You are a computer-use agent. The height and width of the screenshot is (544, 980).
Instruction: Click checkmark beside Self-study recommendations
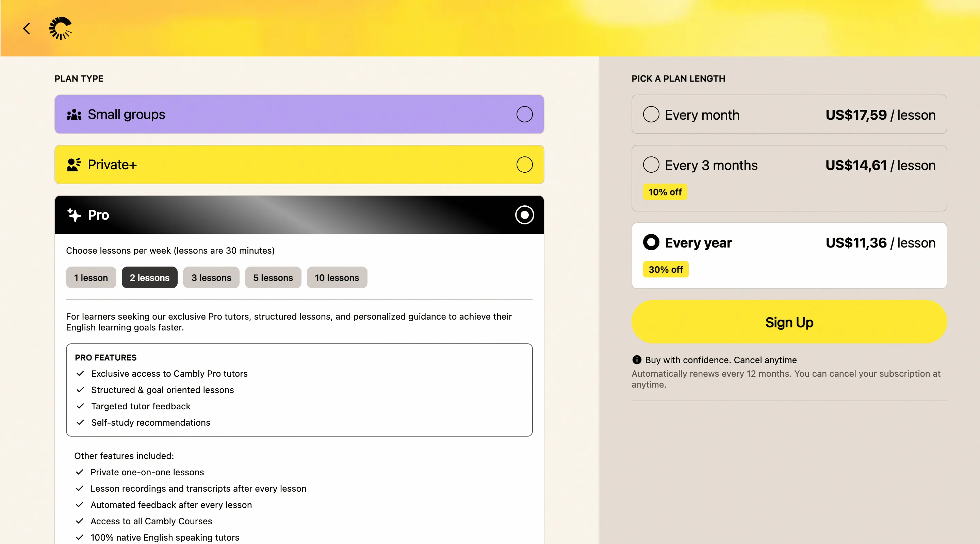[80, 422]
